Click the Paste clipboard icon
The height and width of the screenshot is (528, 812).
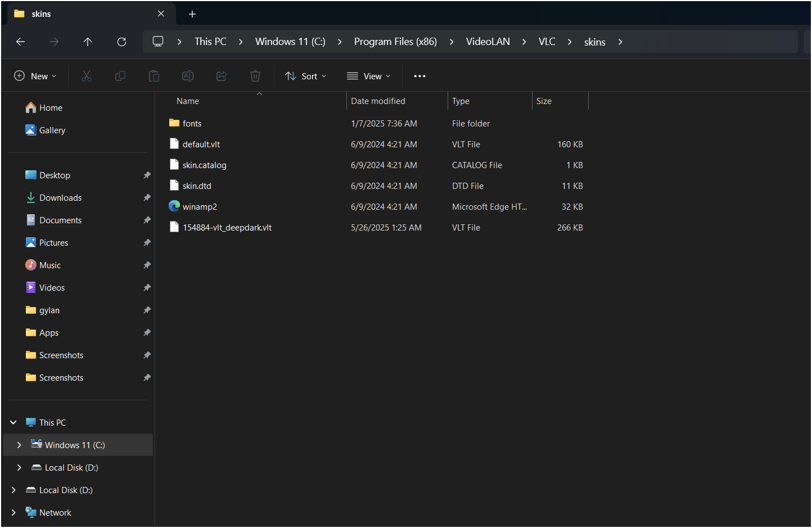(154, 76)
